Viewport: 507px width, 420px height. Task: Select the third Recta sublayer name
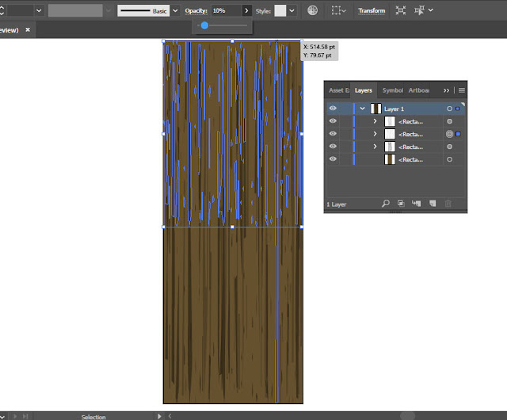pos(410,147)
